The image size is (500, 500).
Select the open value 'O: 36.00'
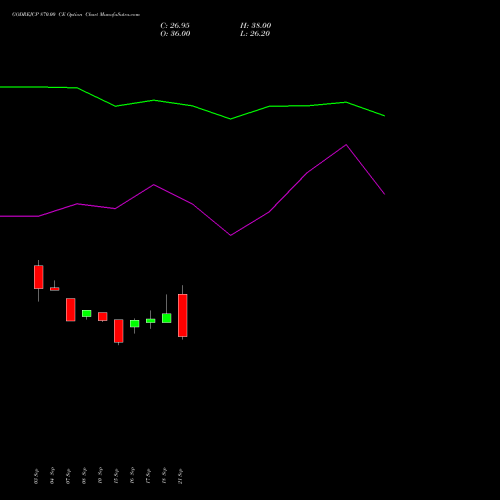tap(175, 33)
